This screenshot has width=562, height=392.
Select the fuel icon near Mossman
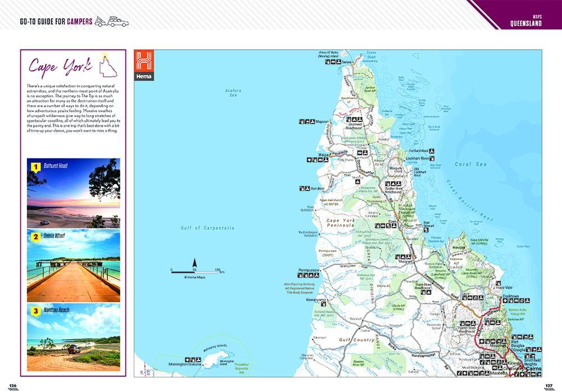coord(487,341)
